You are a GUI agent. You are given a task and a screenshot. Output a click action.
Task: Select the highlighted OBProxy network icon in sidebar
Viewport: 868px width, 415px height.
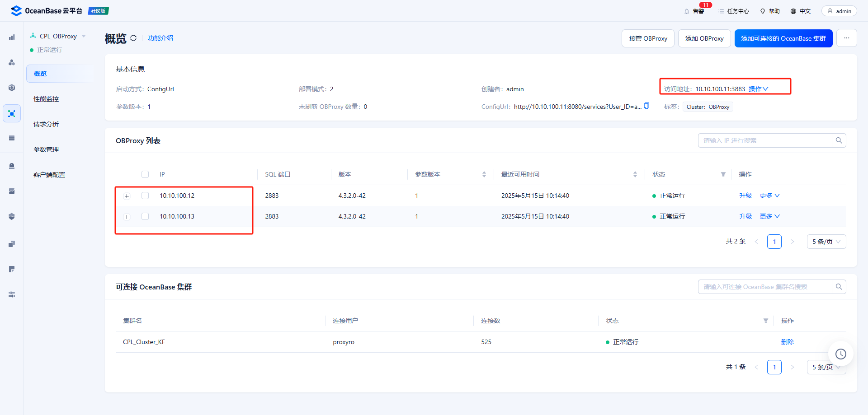[x=12, y=113]
